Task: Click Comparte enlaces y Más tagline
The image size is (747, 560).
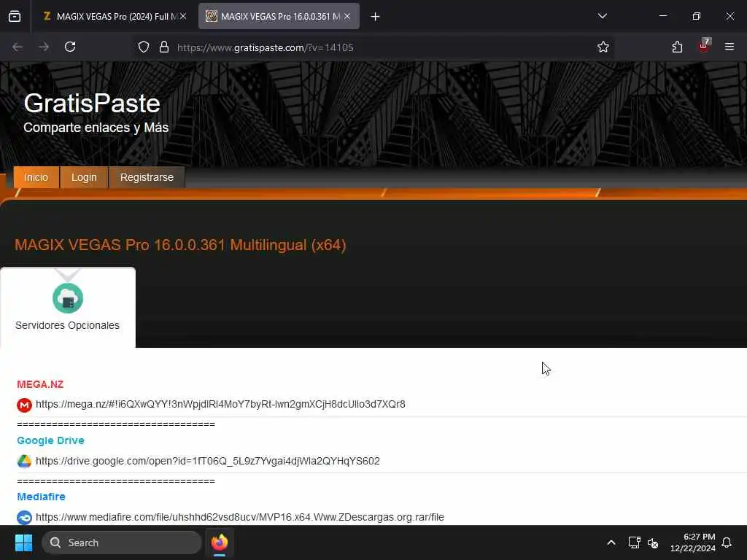Action: tap(96, 128)
